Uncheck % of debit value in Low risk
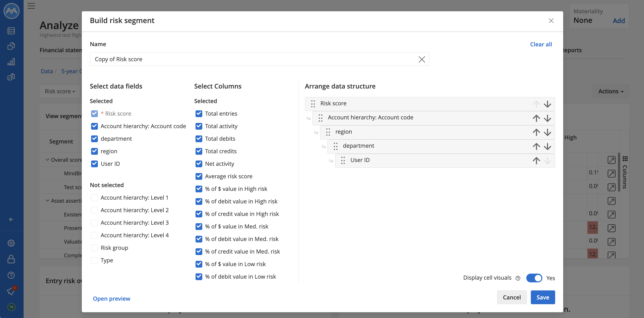 pos(199,277)
